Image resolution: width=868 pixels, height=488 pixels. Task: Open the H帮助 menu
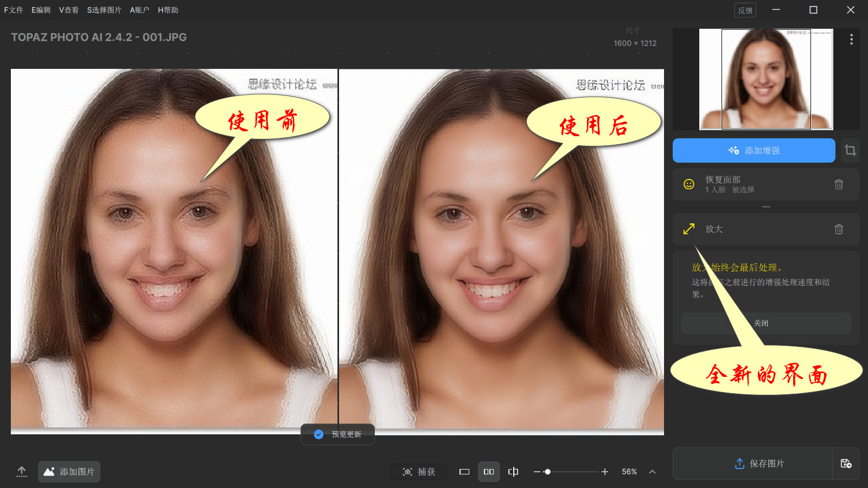[x=168, y=10]
